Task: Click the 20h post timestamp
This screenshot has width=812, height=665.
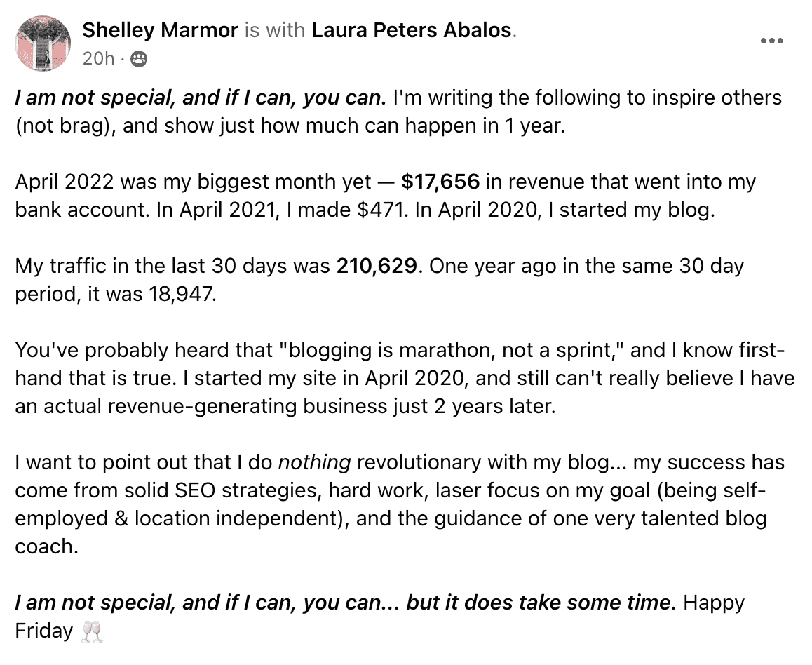Action: [98, 58]
